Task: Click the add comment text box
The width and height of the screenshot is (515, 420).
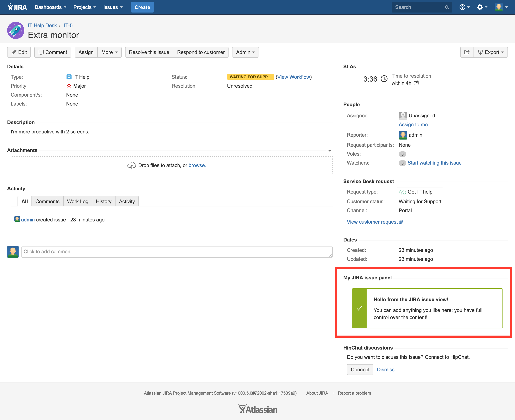Action: click(x=177, y=252)
